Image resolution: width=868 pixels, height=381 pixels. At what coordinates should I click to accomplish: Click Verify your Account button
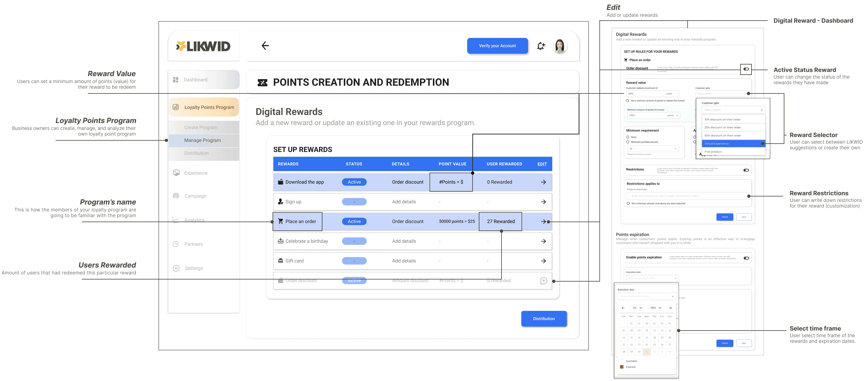[x=497, y=46]
